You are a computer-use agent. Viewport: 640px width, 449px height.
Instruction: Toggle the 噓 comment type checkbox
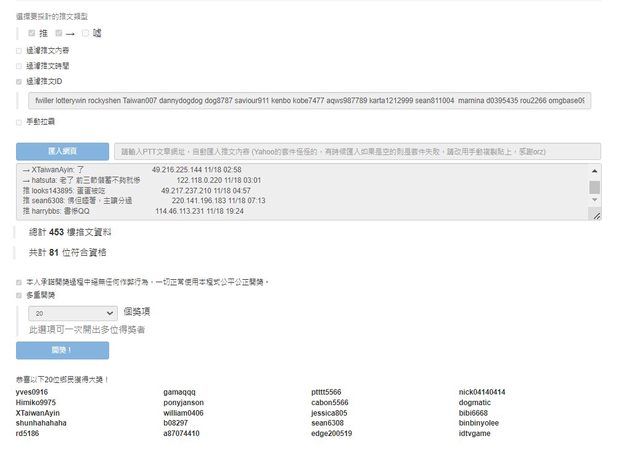(86, 33)
